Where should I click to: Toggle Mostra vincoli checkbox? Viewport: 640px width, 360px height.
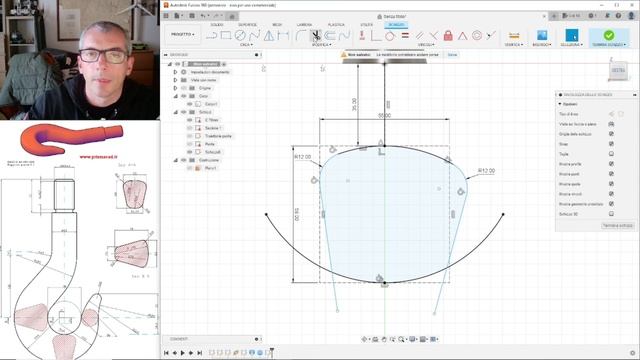(x=611, y=194)
